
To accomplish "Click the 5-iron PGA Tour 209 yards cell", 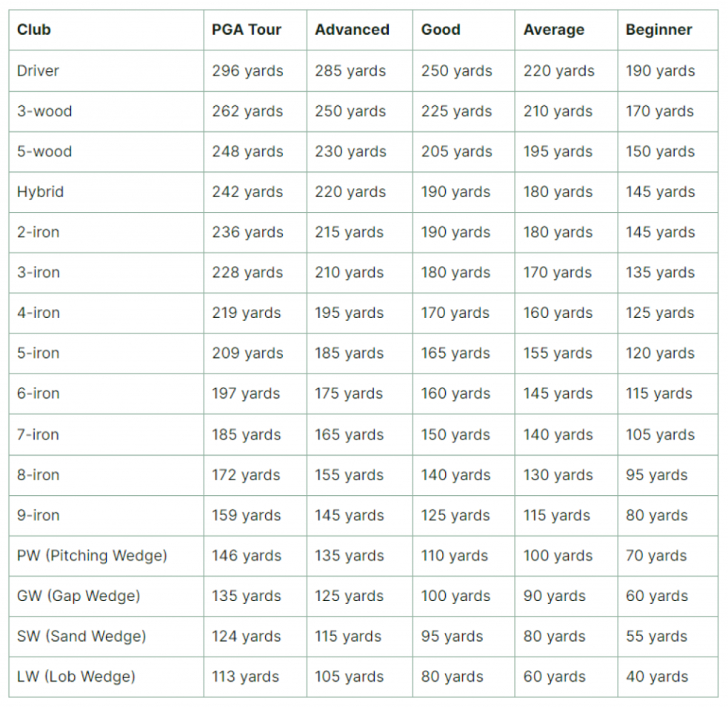I will [x=255, y=353].
